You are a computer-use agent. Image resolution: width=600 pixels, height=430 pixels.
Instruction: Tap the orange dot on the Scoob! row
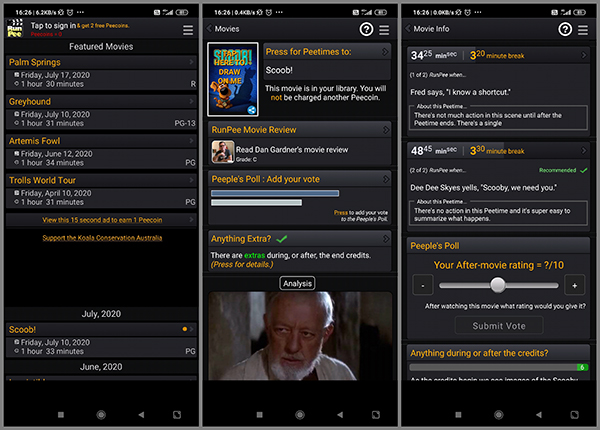click(185, 329)
